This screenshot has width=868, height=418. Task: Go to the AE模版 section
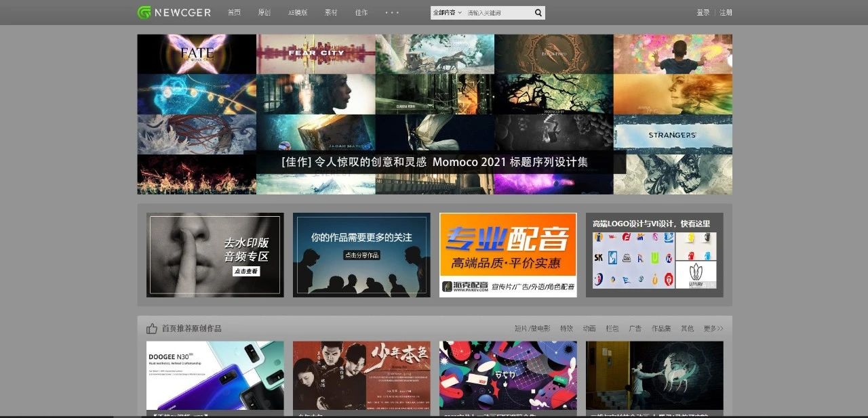coord(298,13)
